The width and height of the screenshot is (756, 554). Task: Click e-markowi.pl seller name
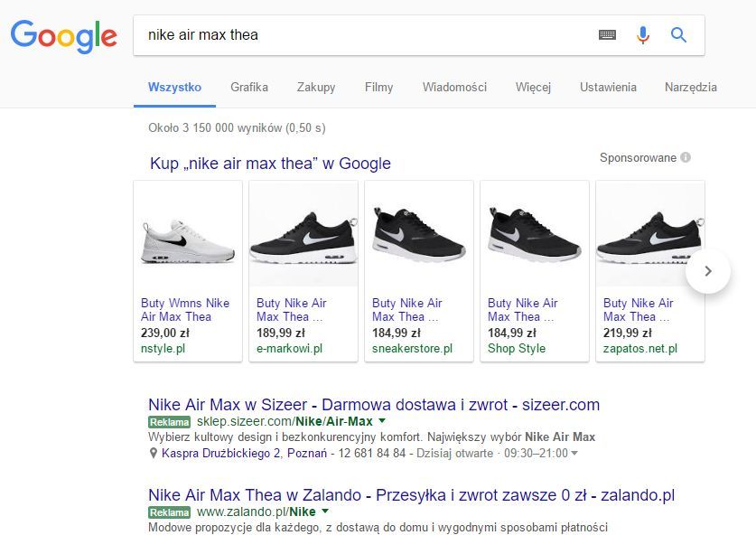(x=289, y=349)
